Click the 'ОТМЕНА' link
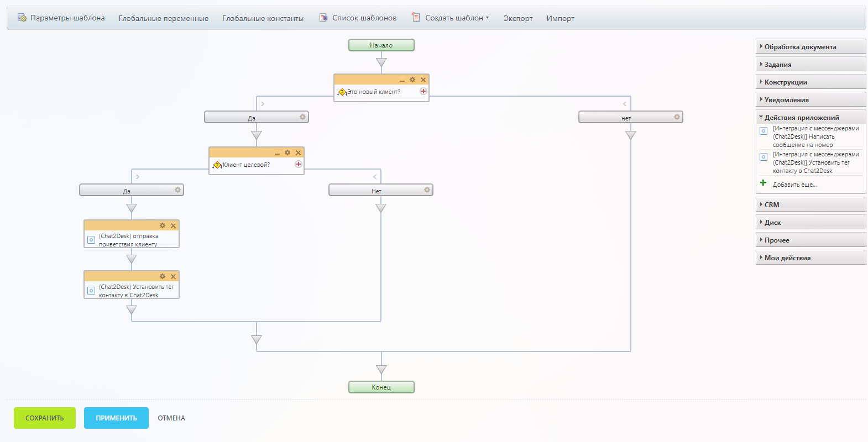Screen dimensions: 868x442 click(x=171, y=418)
